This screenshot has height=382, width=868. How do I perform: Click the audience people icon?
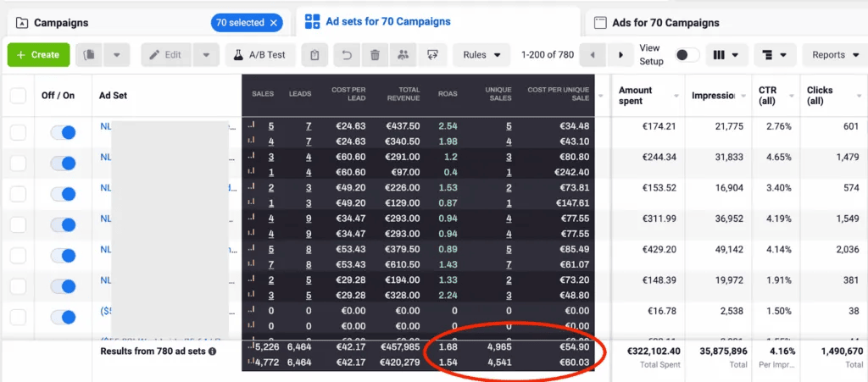point(403,55)
